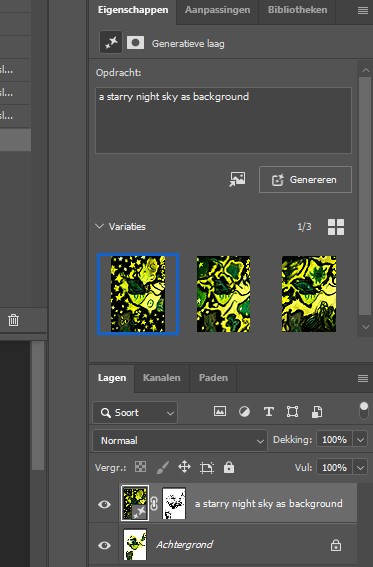Switch variations to grid view
Image resolution: width=373 pixels, height=567 pixels.
336,227
